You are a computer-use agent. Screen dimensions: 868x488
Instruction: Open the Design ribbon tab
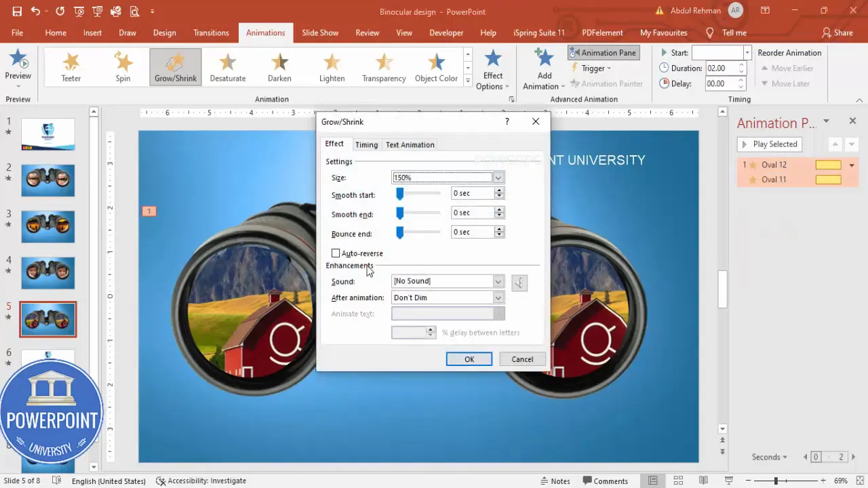coord(164,33)
